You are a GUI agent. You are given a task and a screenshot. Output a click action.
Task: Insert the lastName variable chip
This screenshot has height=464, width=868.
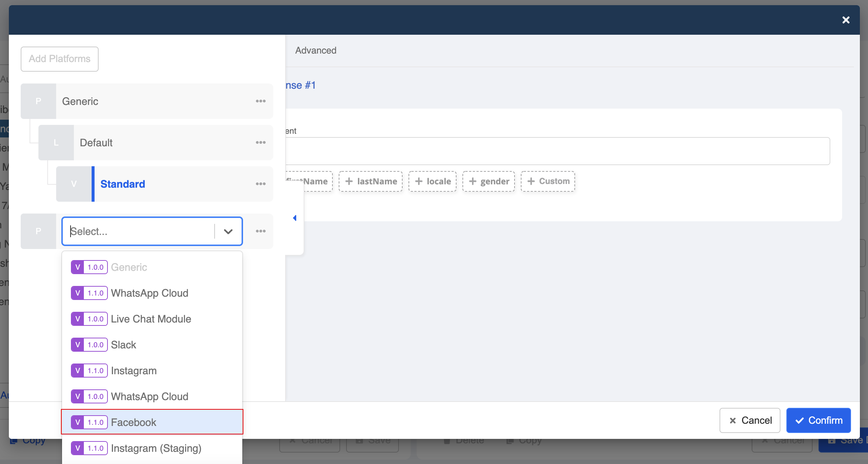370,181
